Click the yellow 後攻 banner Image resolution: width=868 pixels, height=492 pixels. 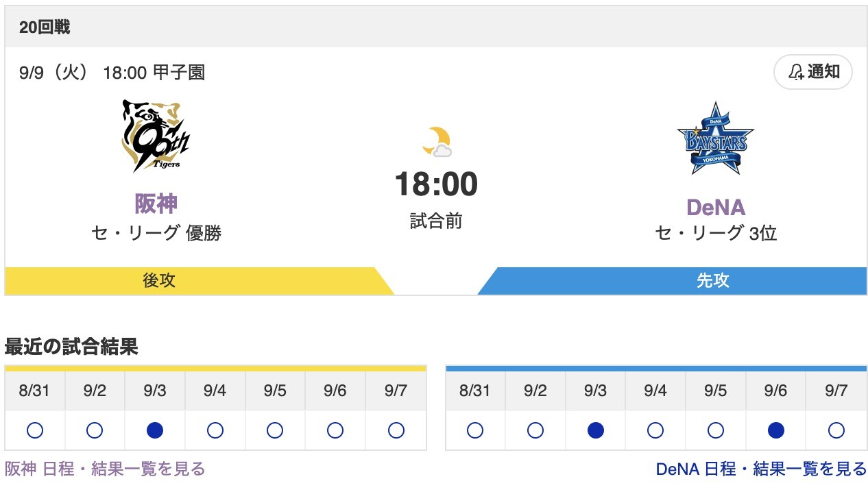pos(159,280)
